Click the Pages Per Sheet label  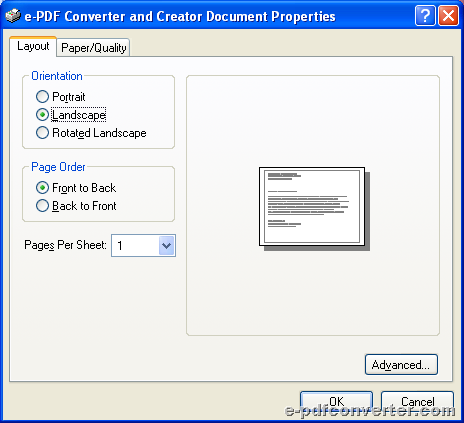tap(65, 245)
